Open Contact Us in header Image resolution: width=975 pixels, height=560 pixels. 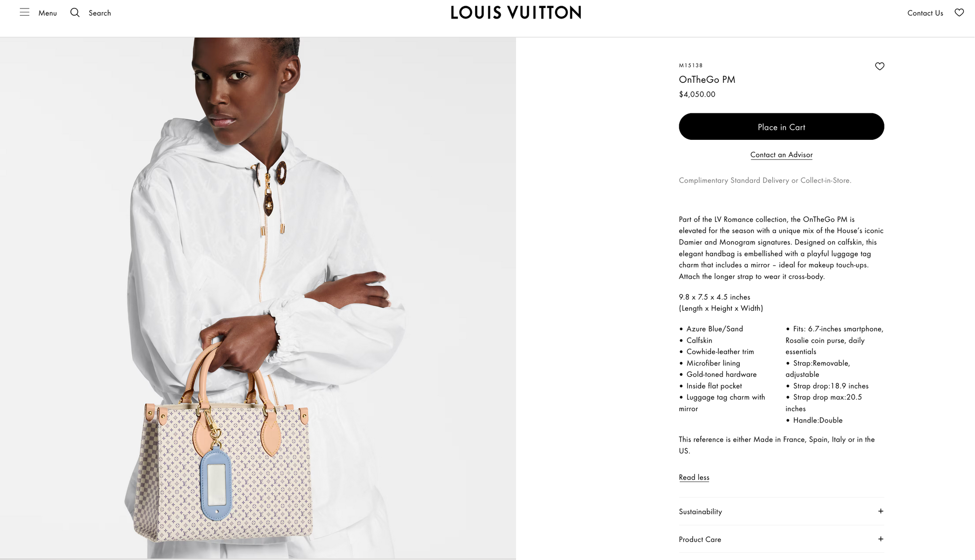click(x=925, y=13)
